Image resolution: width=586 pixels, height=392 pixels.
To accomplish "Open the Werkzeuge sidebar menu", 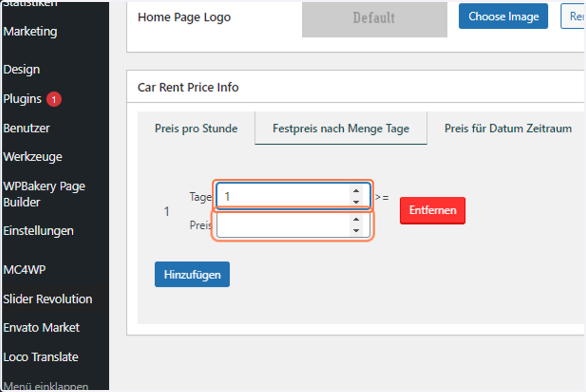I will point(33,157).
